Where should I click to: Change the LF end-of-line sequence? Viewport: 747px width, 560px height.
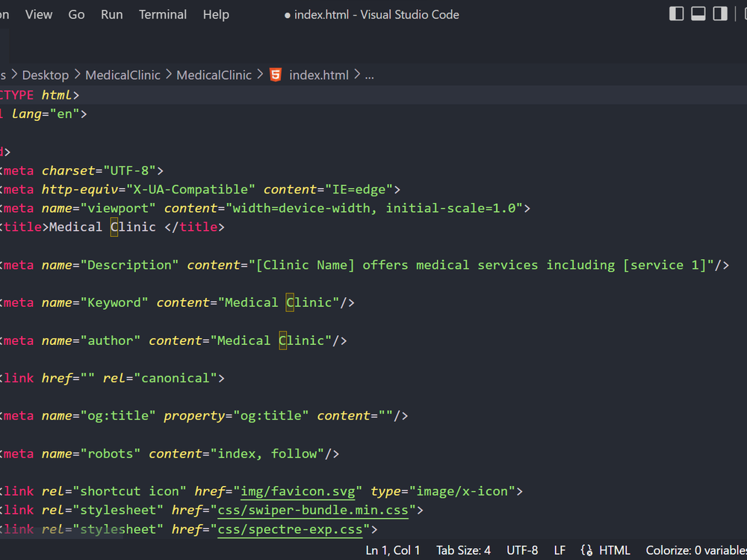[560, 550]
